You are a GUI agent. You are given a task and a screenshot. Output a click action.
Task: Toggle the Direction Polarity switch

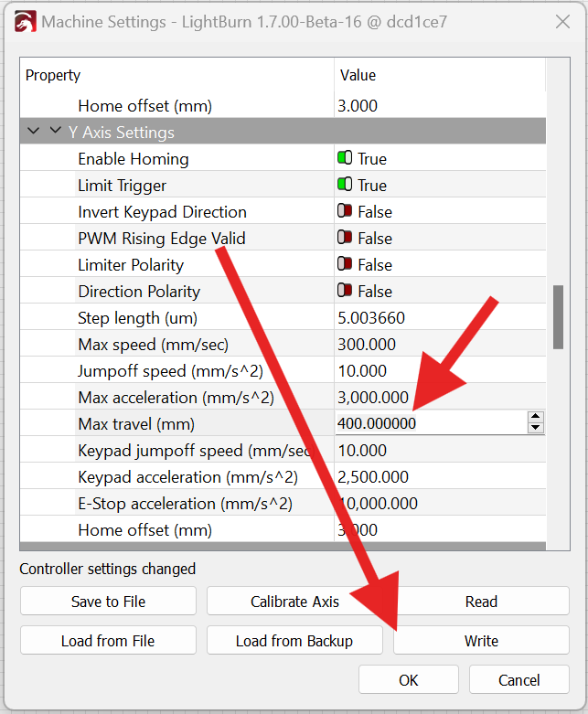345,290
